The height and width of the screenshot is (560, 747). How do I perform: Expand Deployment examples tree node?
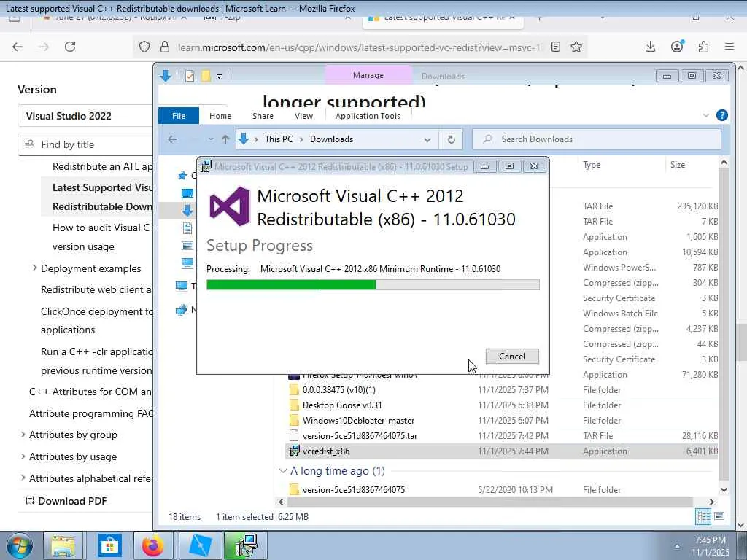tap(34, 268)
